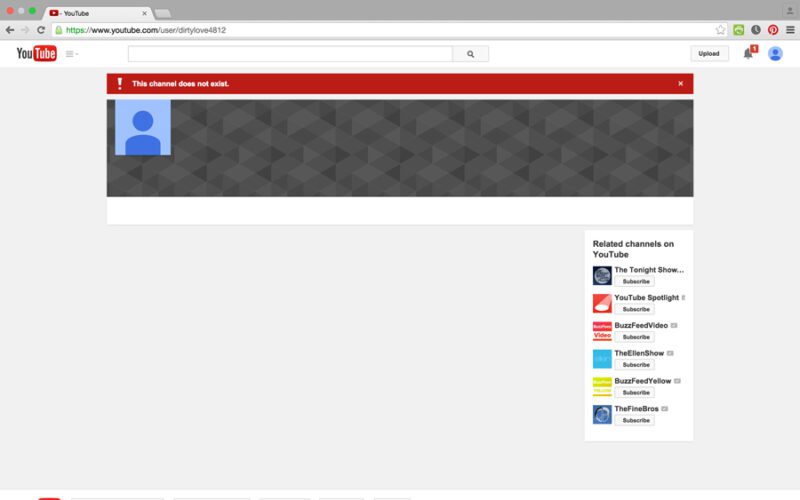This screenshot has width=800, height=500.
Task: Subscribe to YouTube Spotlight channel
Action: click(x=636, y=309)
